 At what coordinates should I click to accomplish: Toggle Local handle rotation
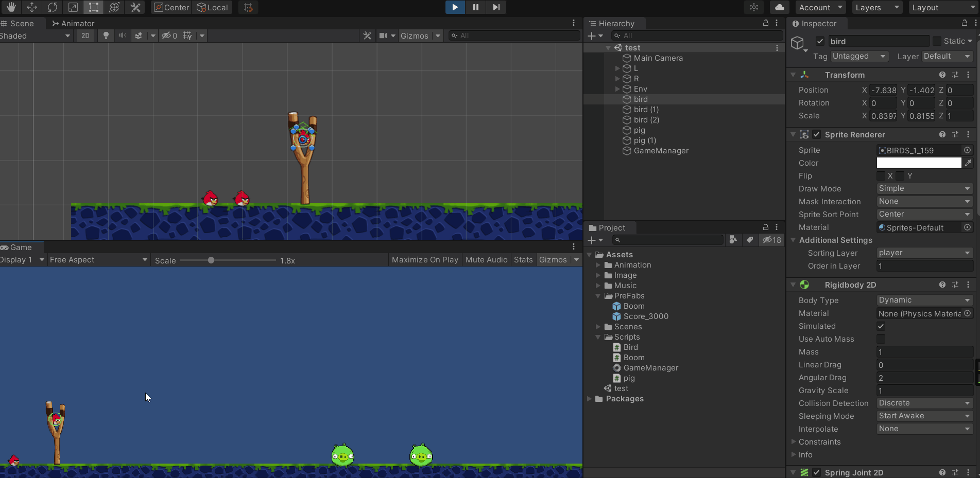[212, 7]
